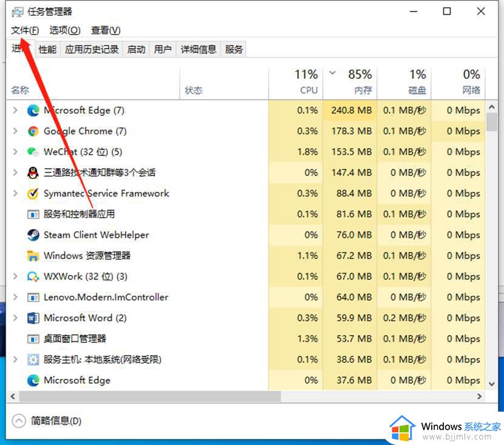Click the Task Manager title bar icon
The image size is (504, 445).
[18, 12]
